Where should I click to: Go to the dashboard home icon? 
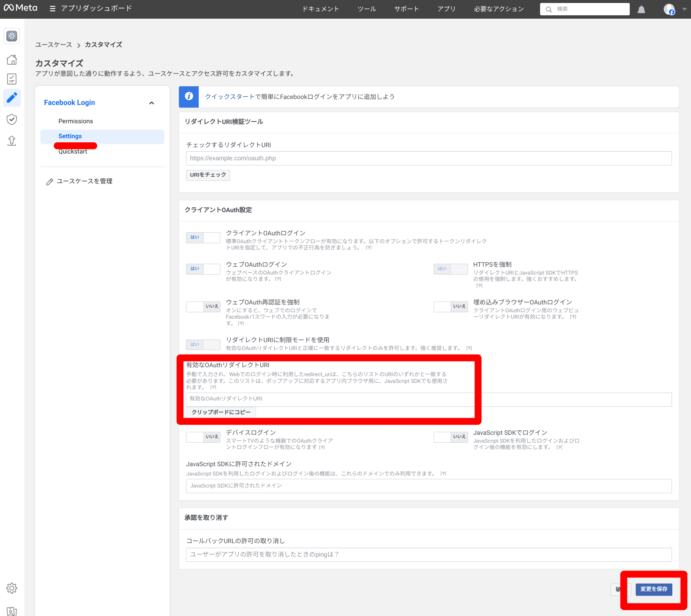click(12, 60)
